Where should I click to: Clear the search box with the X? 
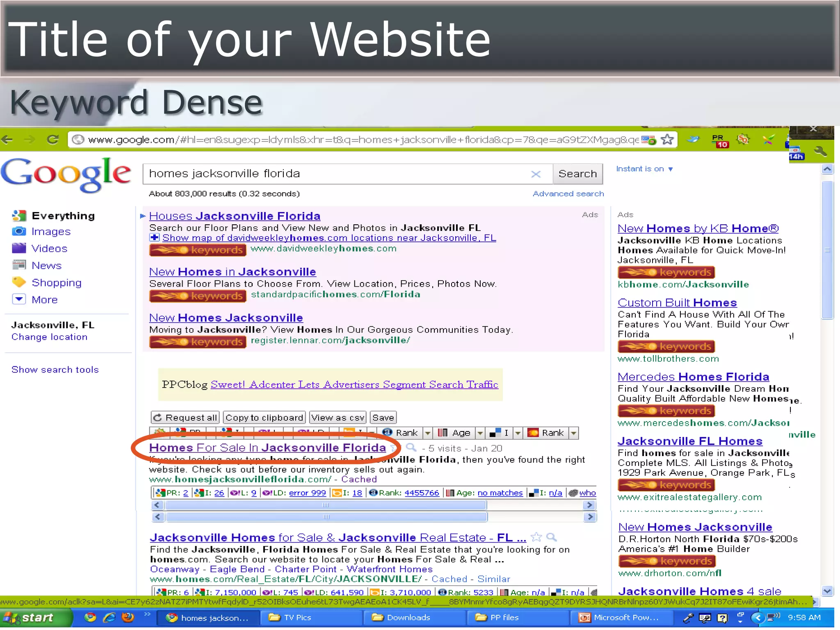click(x=536, y=174)
